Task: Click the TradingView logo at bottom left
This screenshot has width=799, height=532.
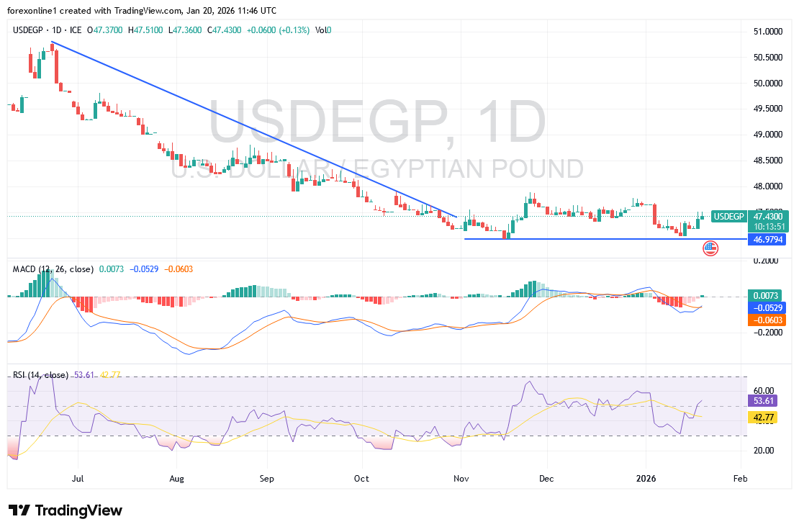Action: [x=66, y=510]
